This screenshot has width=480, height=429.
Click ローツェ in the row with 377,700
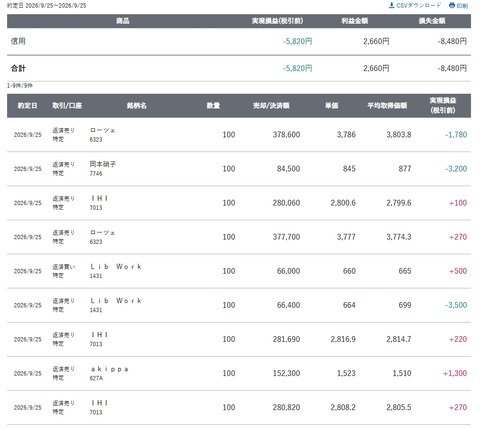[102, 233]
